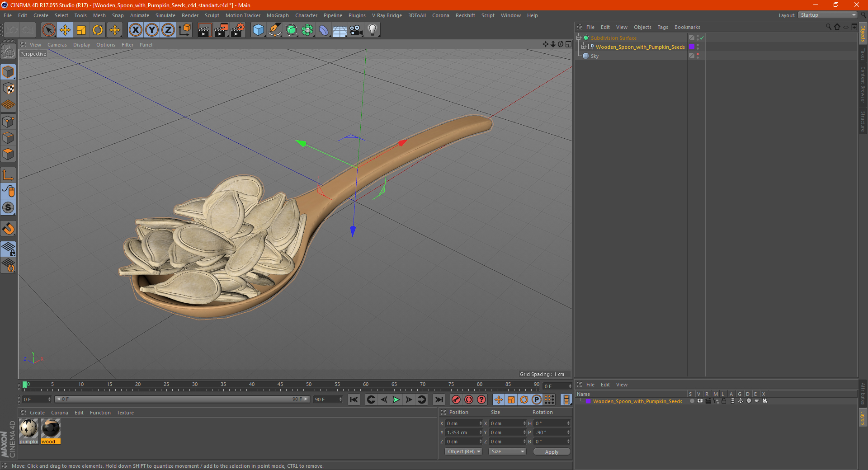
Task: Toggle autokeying button
Action: (469, 399)
